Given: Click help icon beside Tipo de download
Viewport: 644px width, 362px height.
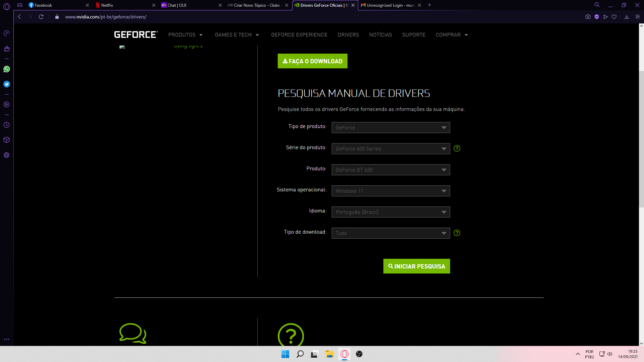Looking at the screenshot, I should 457,233.
